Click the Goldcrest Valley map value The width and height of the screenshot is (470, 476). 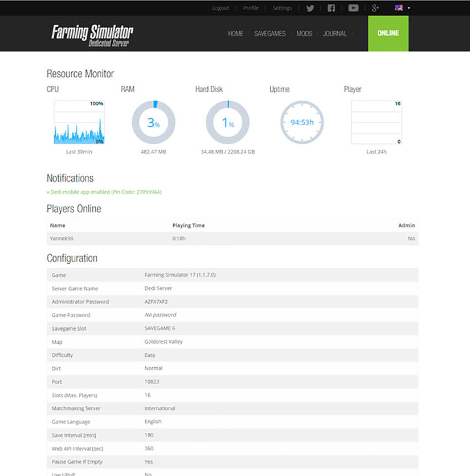pos(163,342)
